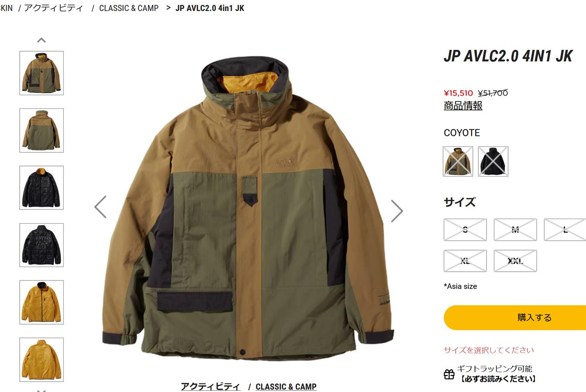Select size XXL option
The height and width of the screenshot is (392, 586).
(515, 261)
